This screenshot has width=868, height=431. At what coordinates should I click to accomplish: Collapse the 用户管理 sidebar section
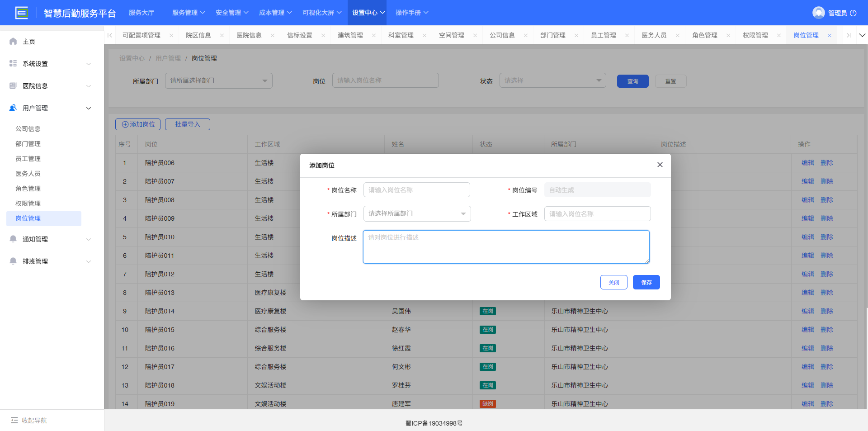coord(89,108)
